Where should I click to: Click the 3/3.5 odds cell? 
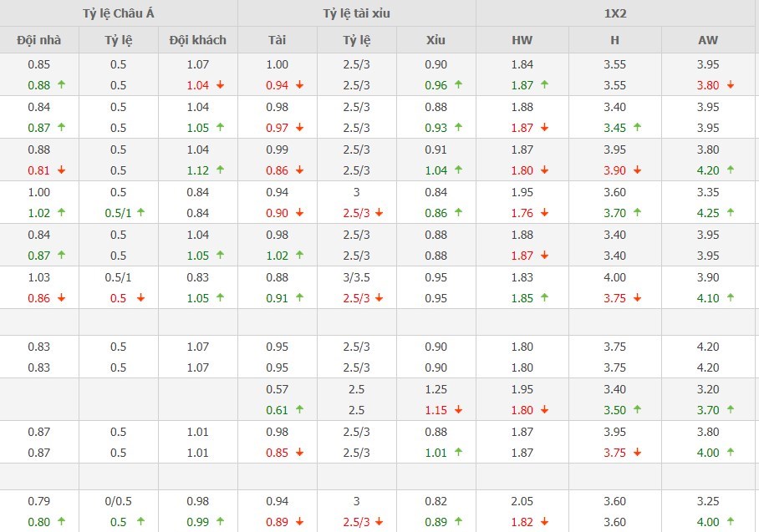[x=357, y=277]
